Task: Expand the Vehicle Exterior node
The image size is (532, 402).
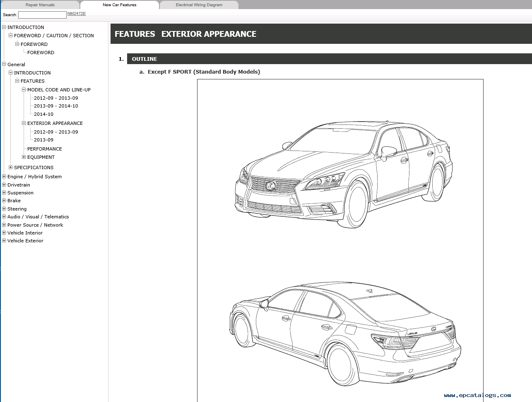Action: pyautogui.click(x=4, y=240)
